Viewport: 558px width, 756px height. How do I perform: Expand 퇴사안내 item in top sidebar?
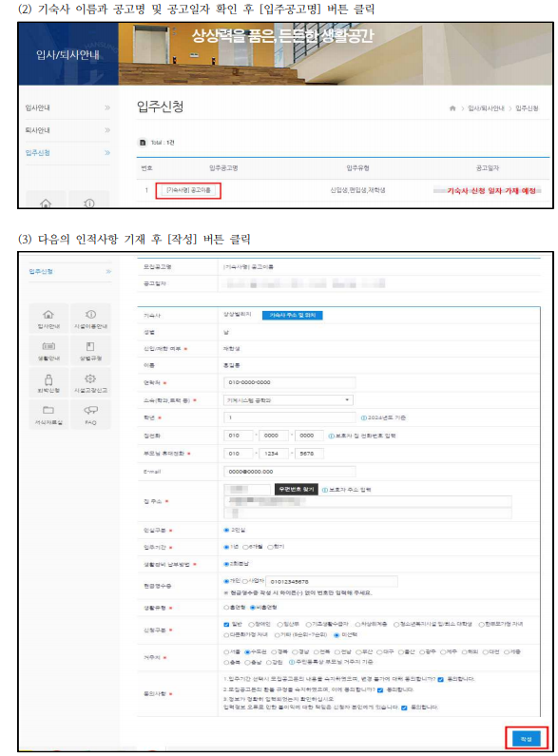67,130
